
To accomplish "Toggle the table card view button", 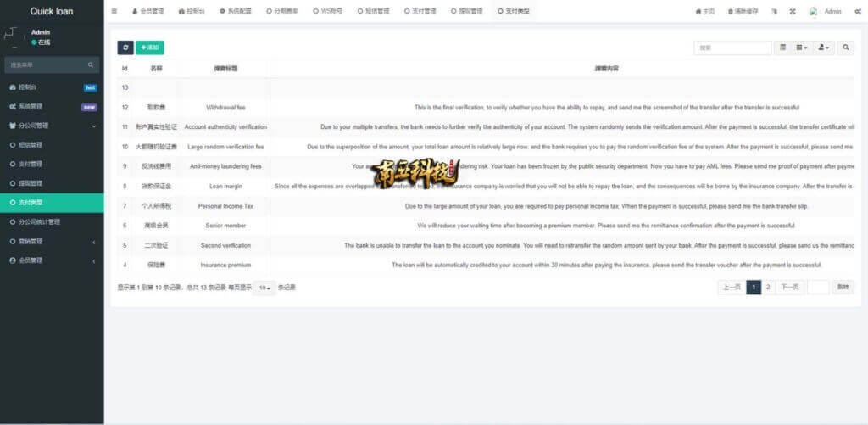I will [782, 48].
